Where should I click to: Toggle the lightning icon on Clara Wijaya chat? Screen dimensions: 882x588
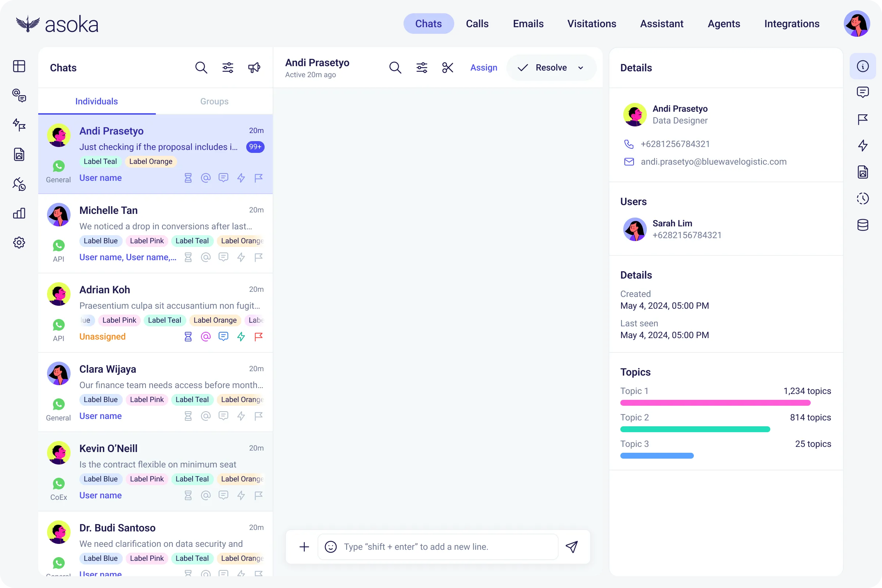(x=241, y=416)
